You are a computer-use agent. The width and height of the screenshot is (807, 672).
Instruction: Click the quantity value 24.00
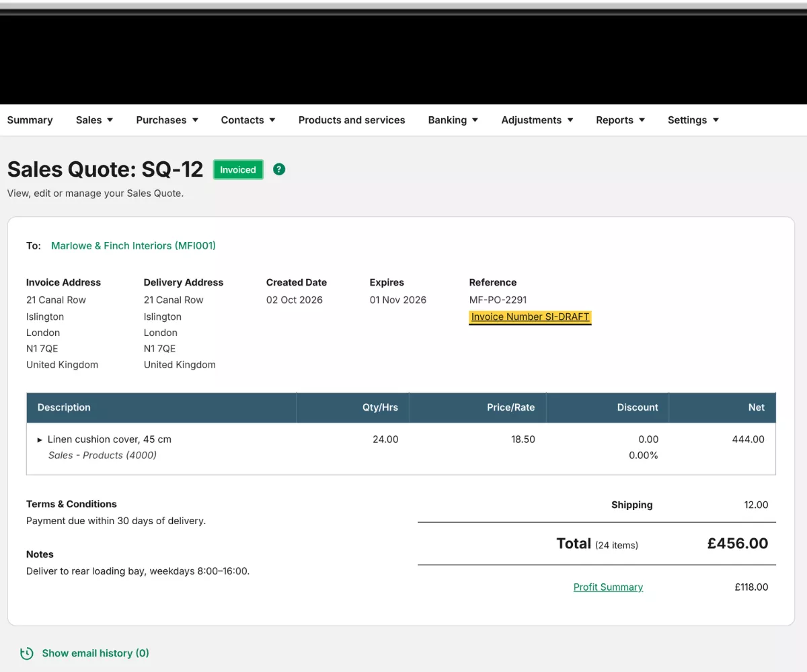tap(385, 439)
